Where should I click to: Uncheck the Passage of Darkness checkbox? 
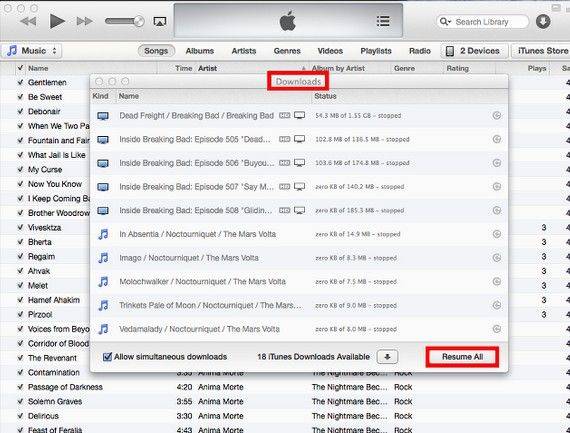(x=20, y=387)
